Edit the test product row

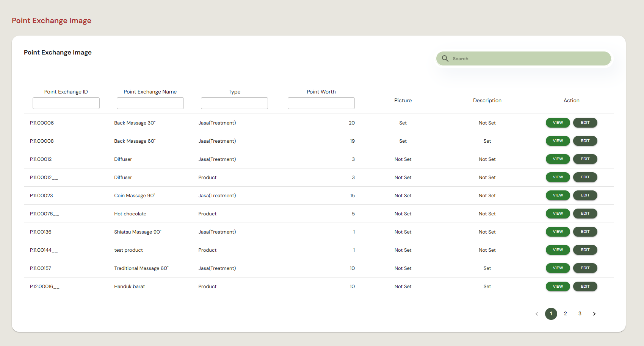point(585,250)
